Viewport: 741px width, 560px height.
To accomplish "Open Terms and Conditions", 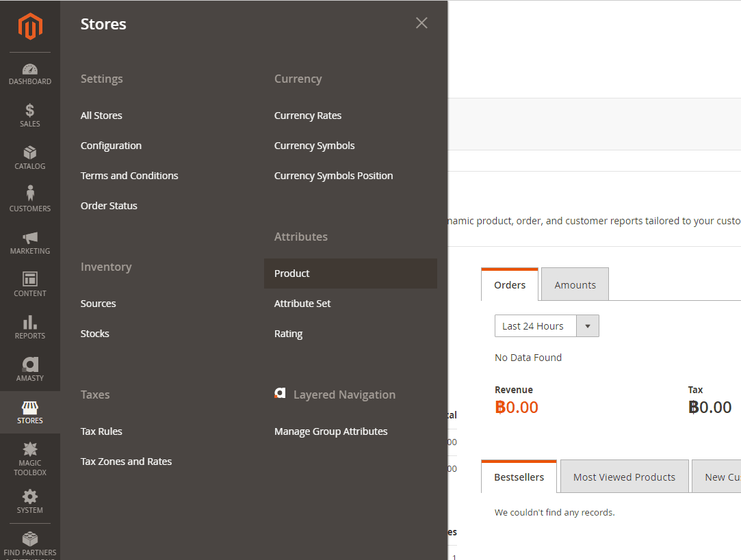I will [x=129, y=176].
